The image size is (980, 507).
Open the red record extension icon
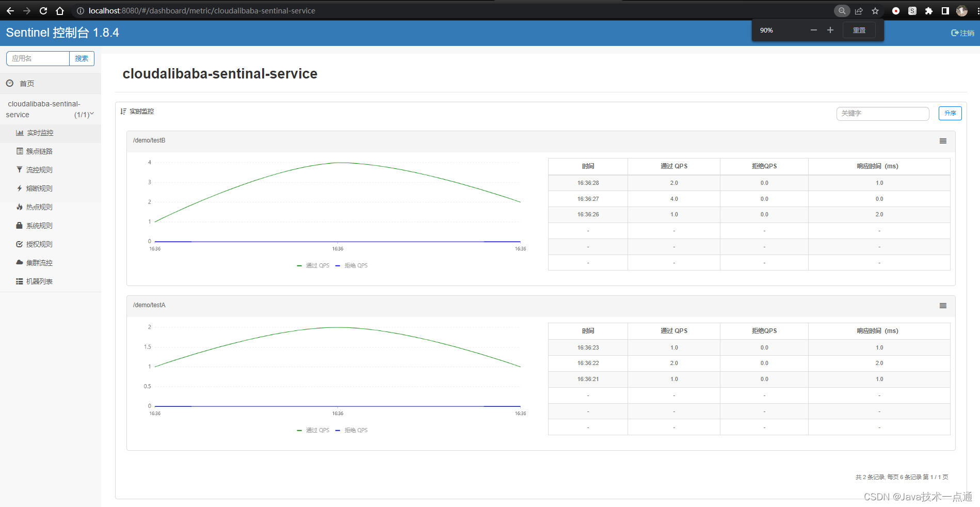click(x=896, y=11)
